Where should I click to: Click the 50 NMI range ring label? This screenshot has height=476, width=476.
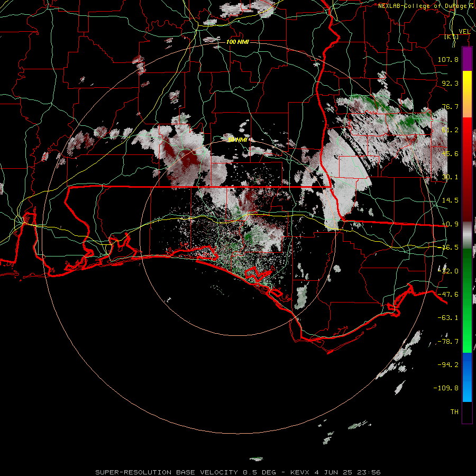pos(237,140)
